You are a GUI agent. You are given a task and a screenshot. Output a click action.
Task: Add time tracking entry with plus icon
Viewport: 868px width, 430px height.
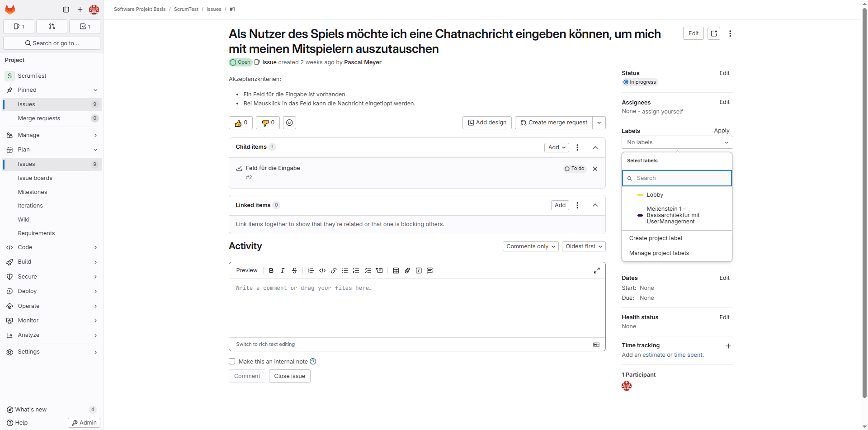728,346
